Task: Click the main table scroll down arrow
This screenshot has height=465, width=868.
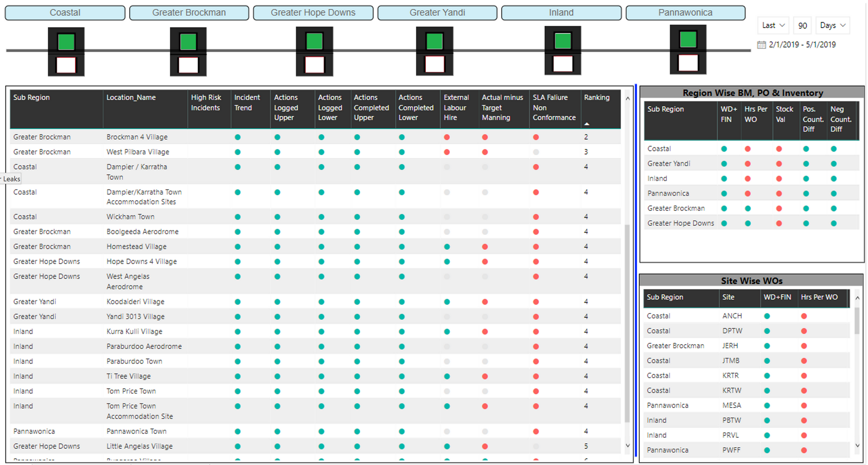Action: 627,446
